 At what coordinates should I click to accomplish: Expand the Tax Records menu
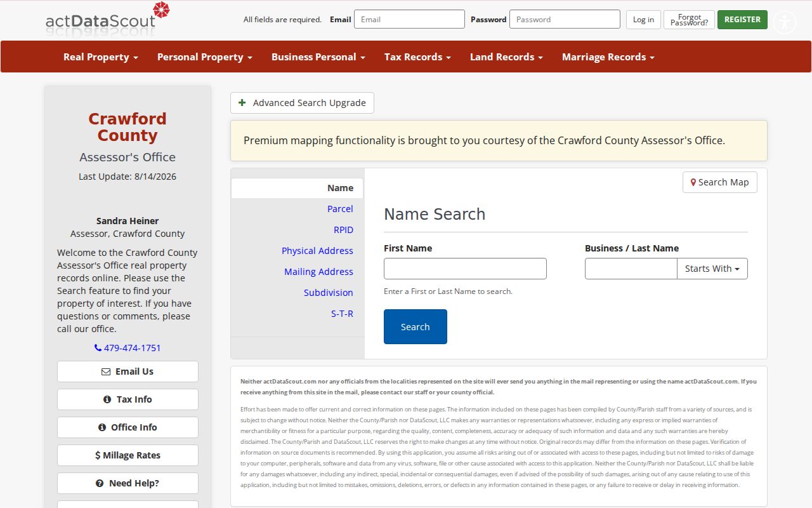tap(417, 57)
